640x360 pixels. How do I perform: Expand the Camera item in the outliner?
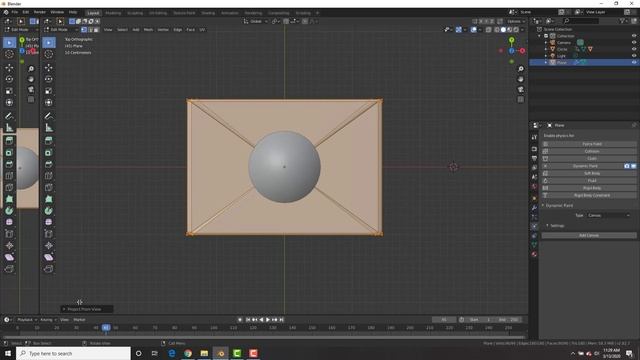(546, 42)
